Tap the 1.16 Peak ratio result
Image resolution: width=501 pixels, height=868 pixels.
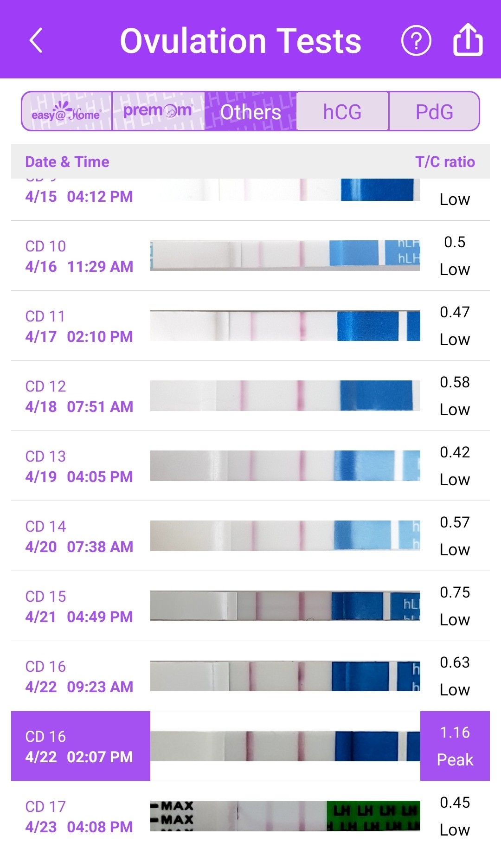pos(455,746)
